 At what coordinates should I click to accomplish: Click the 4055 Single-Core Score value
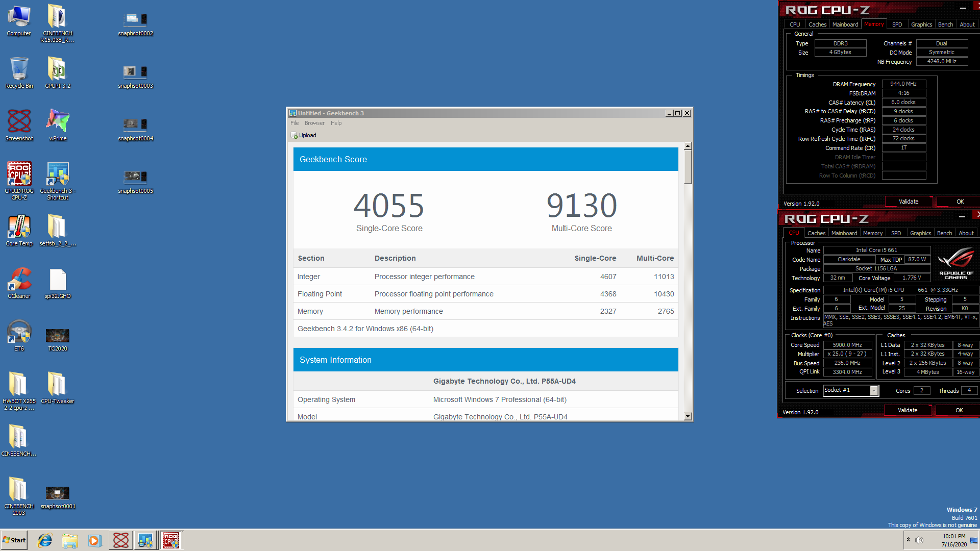click(x=389, y=206)
